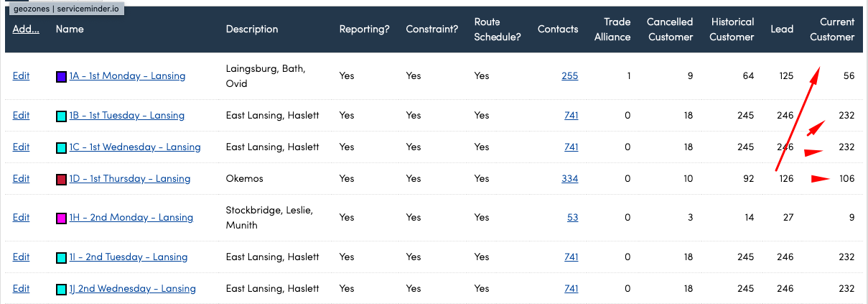
Task: Click the cyan swatch beside 1B - 1st Tuesday
Action: (61, 116)
